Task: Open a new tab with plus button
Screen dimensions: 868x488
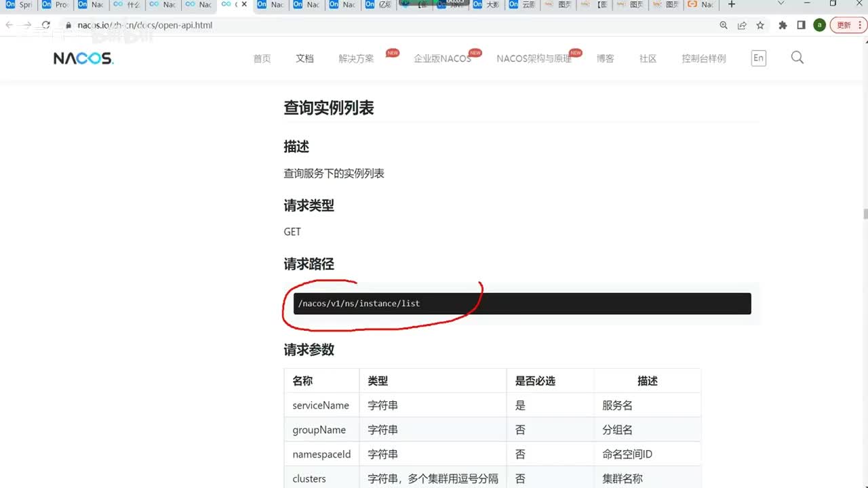Action: pos(731,5)
